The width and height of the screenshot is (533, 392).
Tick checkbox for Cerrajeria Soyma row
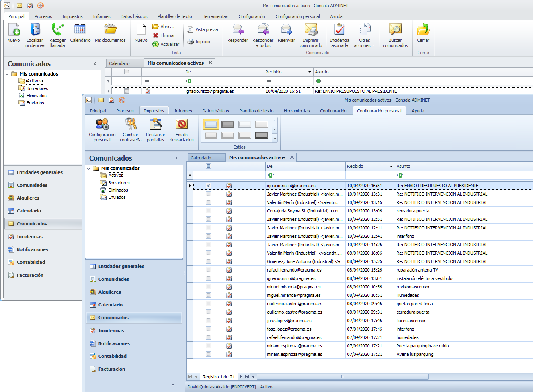click(208, 211)
